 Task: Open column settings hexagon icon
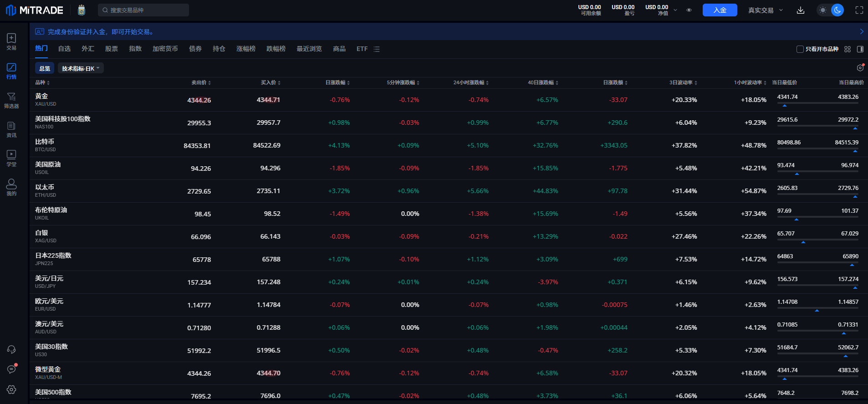(860, 68)
